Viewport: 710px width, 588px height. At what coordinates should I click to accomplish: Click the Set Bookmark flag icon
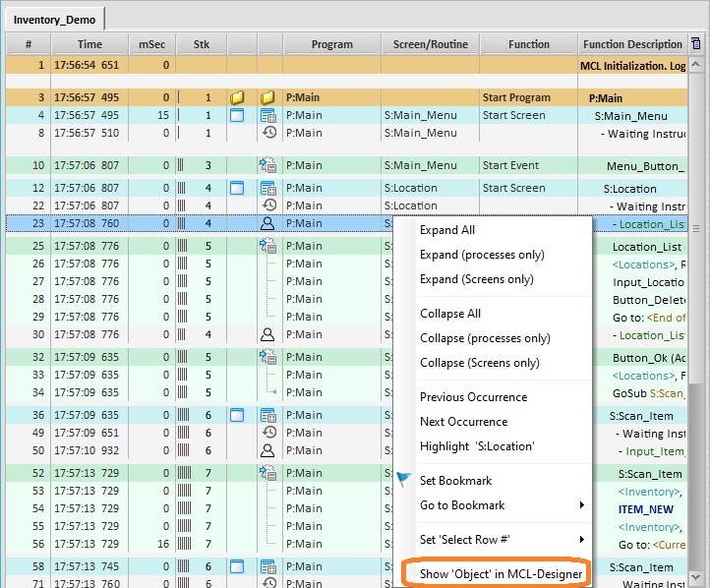(404, 480)
